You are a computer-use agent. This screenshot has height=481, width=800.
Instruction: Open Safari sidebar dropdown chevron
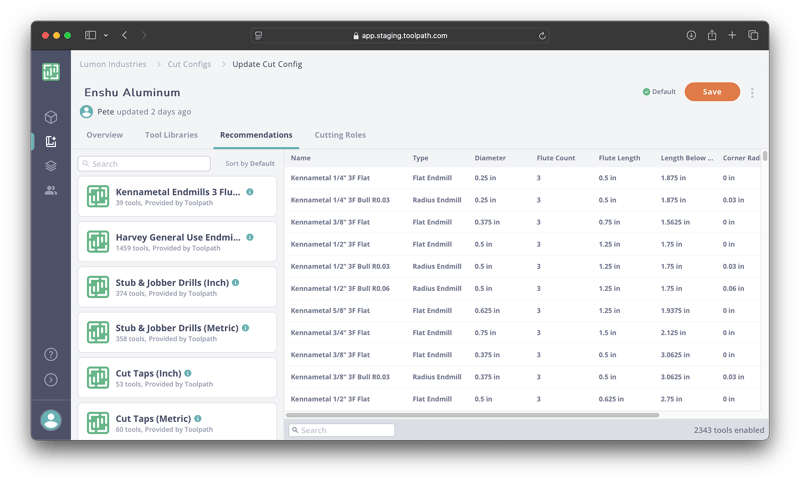click(106, 35)
